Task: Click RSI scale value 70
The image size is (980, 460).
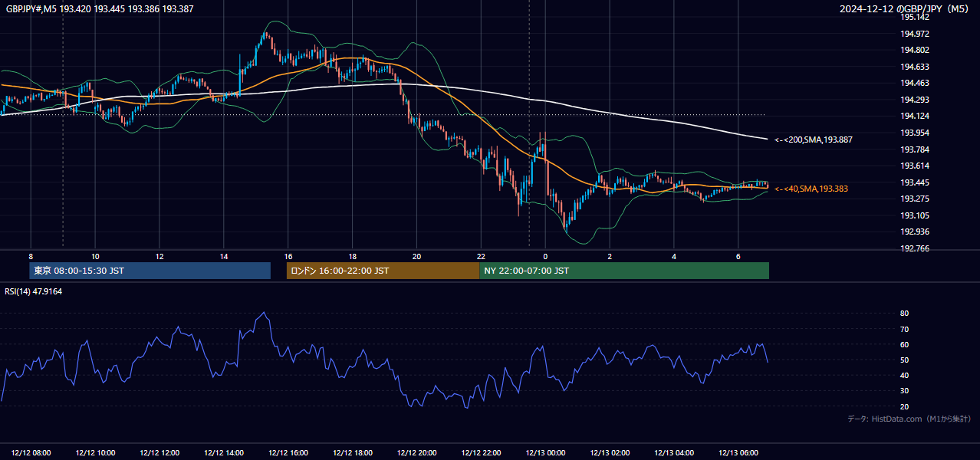Action: (x=904, y=329)
